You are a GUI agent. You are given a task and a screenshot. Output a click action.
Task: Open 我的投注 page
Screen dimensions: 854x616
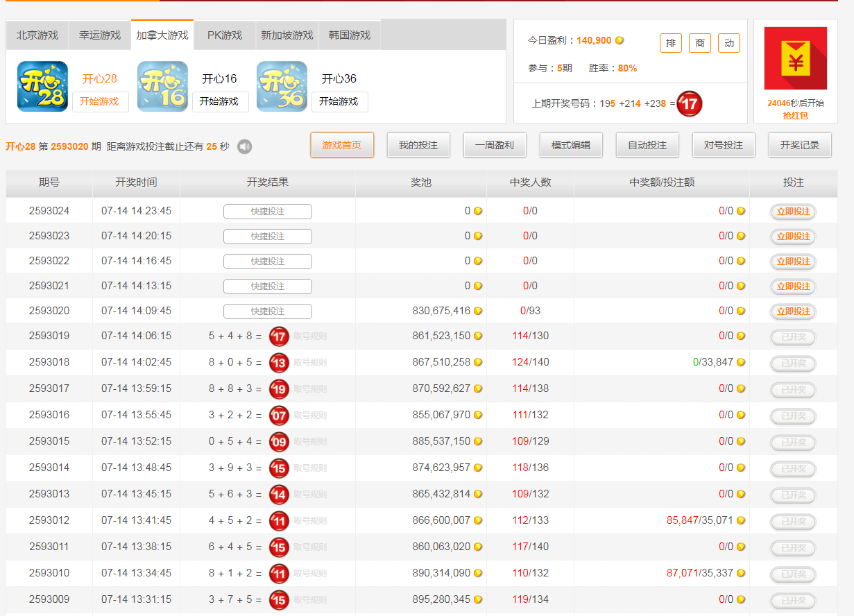click(x=418, y=145)
